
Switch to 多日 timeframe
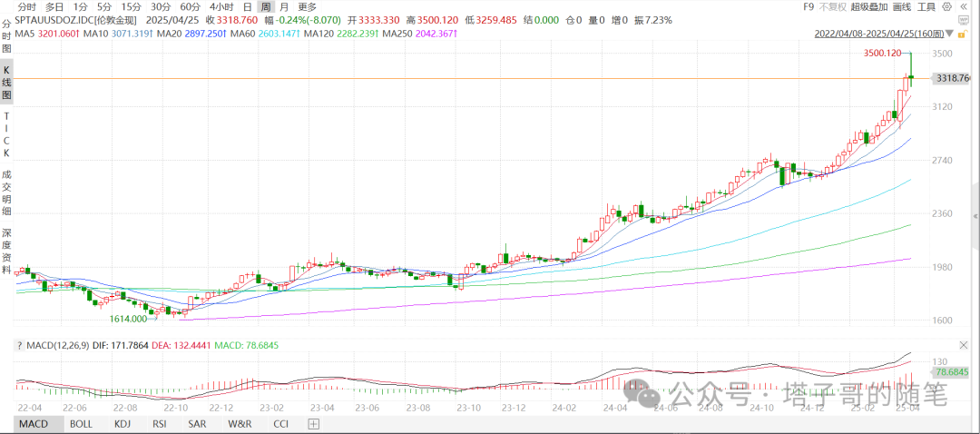tap(54, 7)
